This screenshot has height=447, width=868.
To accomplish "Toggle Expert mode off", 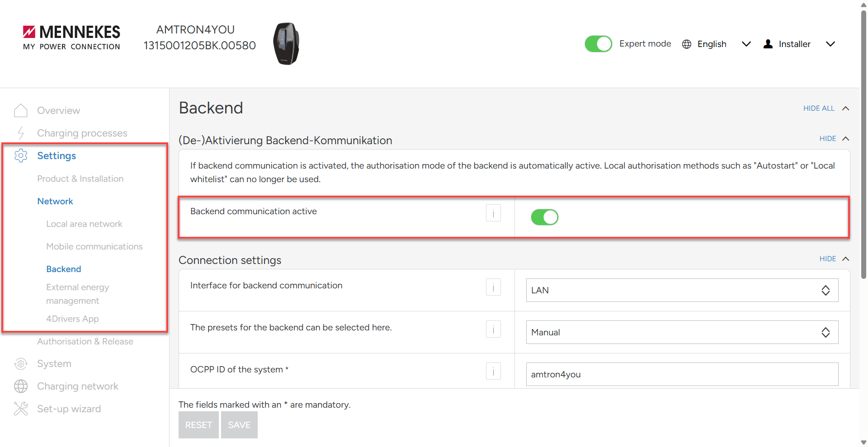I will (598, 44).
